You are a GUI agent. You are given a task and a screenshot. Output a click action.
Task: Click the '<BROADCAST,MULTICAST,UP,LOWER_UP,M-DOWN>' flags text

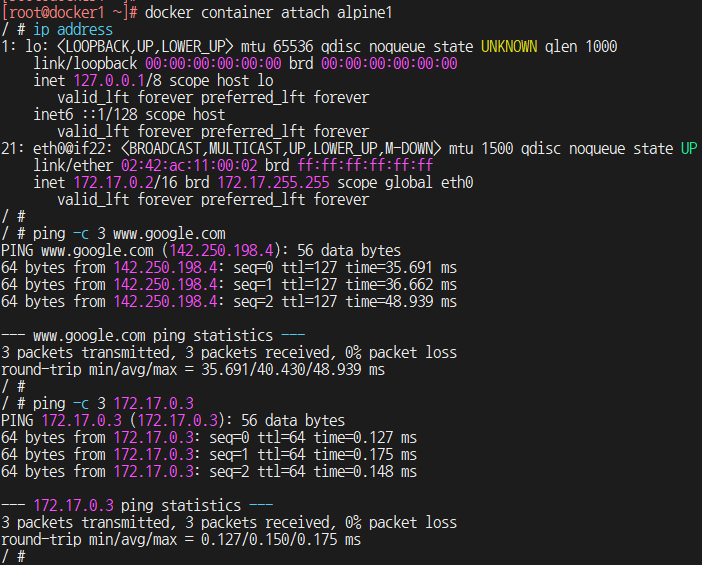coord(281,149)
